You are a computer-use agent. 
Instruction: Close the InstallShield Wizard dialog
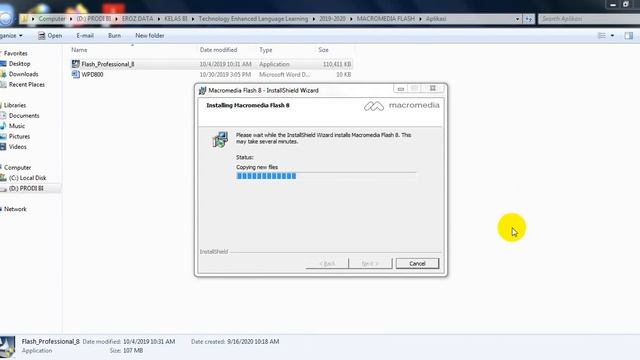[x=433, y=88]
